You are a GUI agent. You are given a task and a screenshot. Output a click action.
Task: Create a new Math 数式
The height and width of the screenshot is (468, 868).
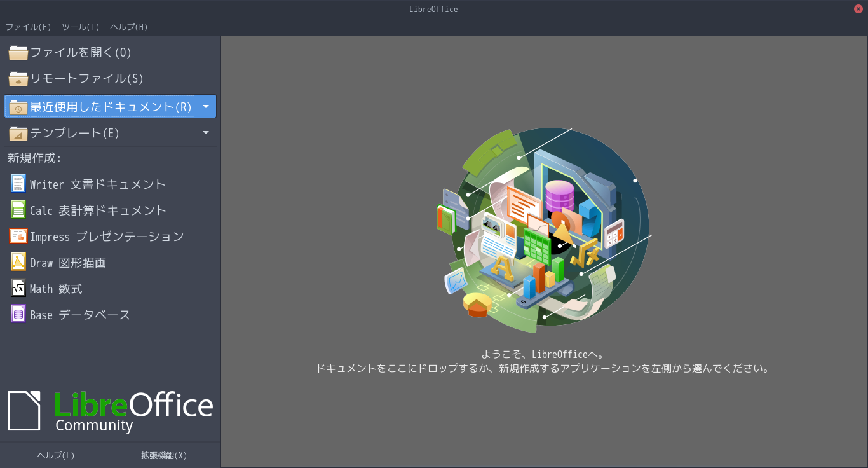(111, 288)
